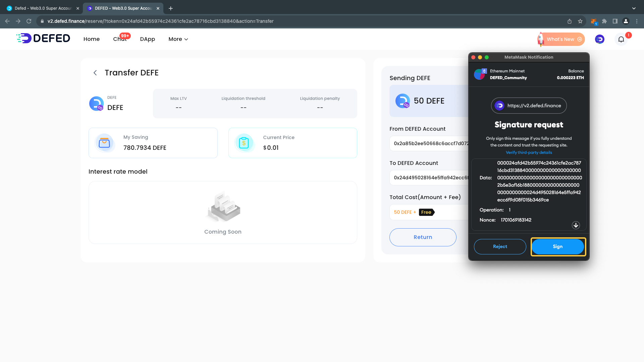Open the Chrome three-dot menu
This screenshot has width=644, height=362.
[x=637, y=21]
